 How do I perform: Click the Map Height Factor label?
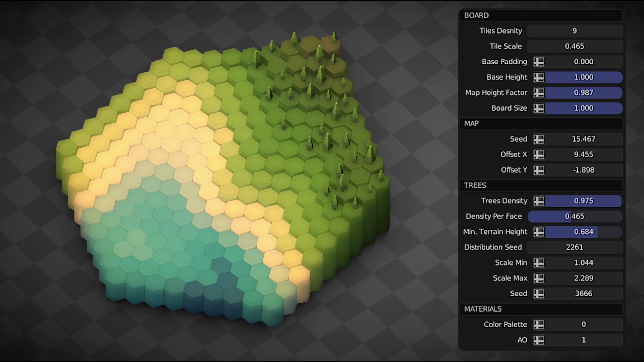pos(496,93)
